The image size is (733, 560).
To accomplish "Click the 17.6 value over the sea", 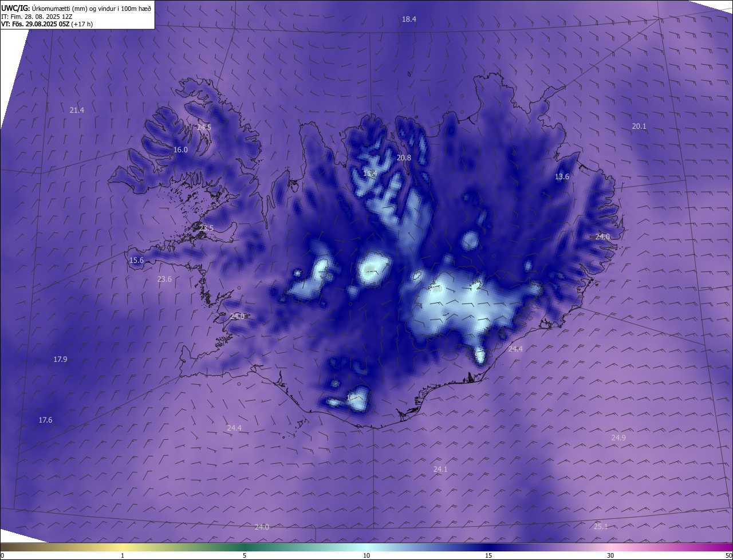I will [x=45, y=420].
